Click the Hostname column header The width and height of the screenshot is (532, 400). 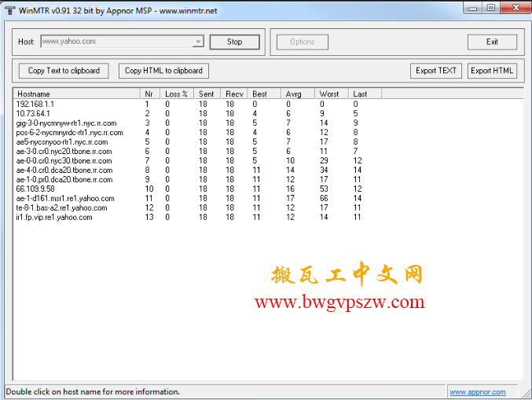pos(77,94)
